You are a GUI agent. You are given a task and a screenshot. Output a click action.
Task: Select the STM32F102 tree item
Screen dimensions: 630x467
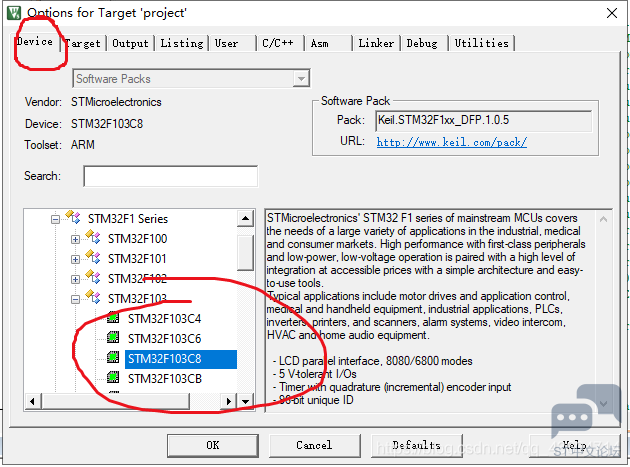pyautogui.click(x=137, y=279)
